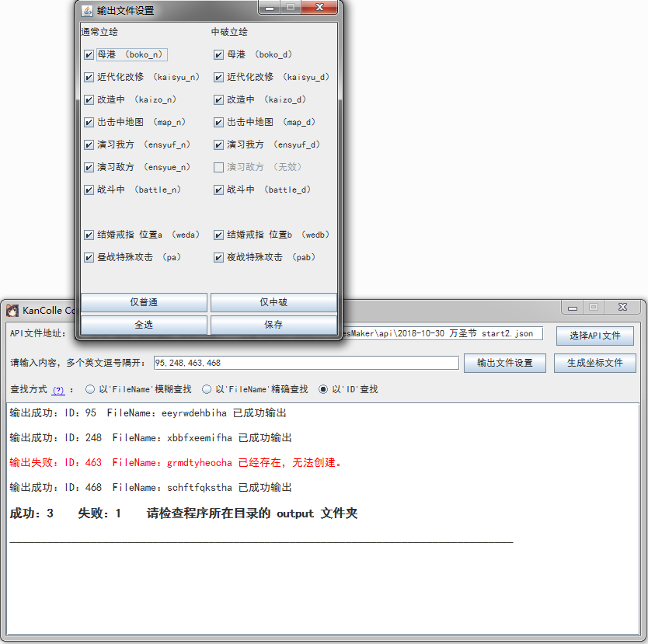Click the Java icon in dialog title bar
This screenshot has height=644, width=648.
[87, 10]
